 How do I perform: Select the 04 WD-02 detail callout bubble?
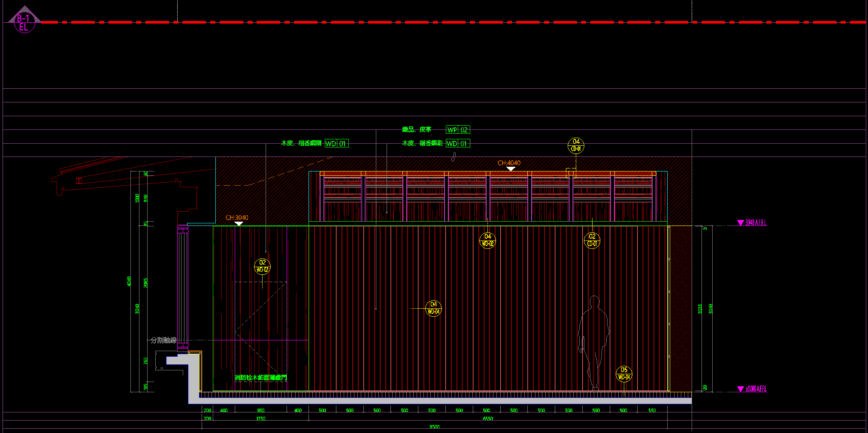coord(487,240)
